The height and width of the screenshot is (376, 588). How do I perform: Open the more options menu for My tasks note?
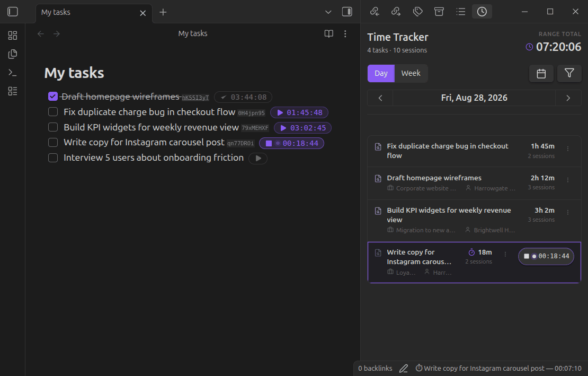pyautogui.click(x=345, y=34)
